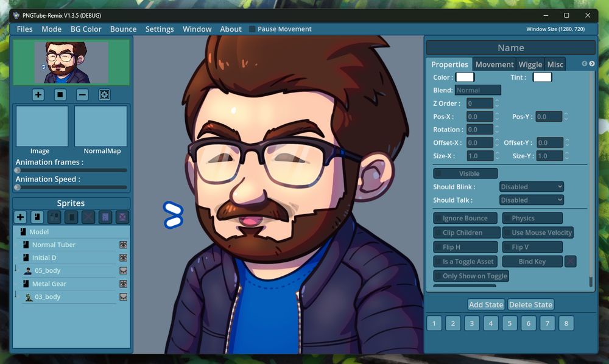Open the Window menu
The height and width of the screenshot is (364, 609).
coord(197,29)
